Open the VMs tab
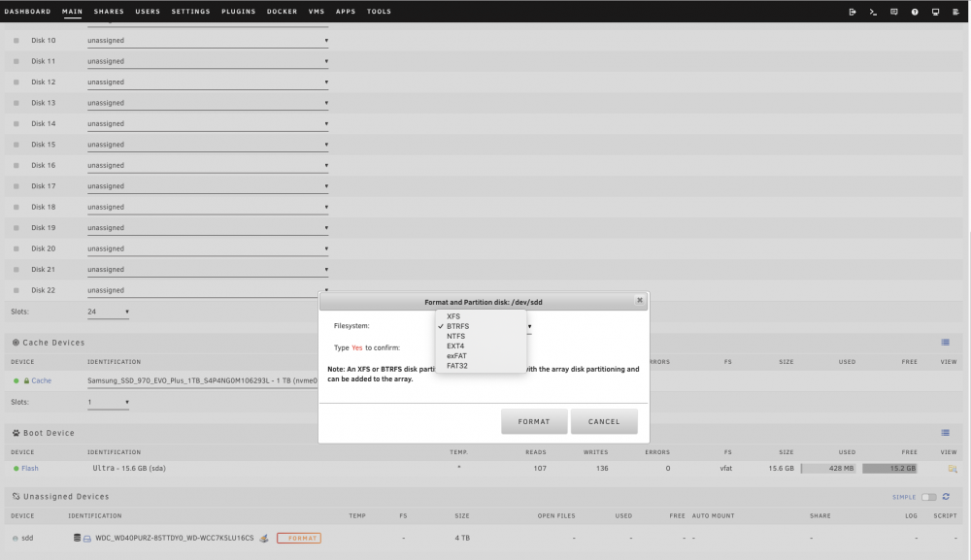The width and height of the screenshot is (971, 560). pos(317,11)
